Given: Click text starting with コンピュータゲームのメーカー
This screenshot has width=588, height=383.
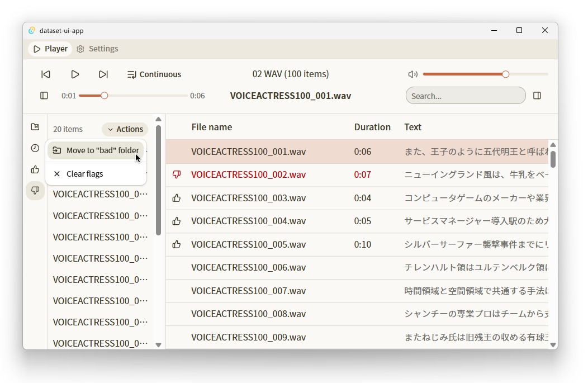Looking at the screenshot, I should point(476,198).
